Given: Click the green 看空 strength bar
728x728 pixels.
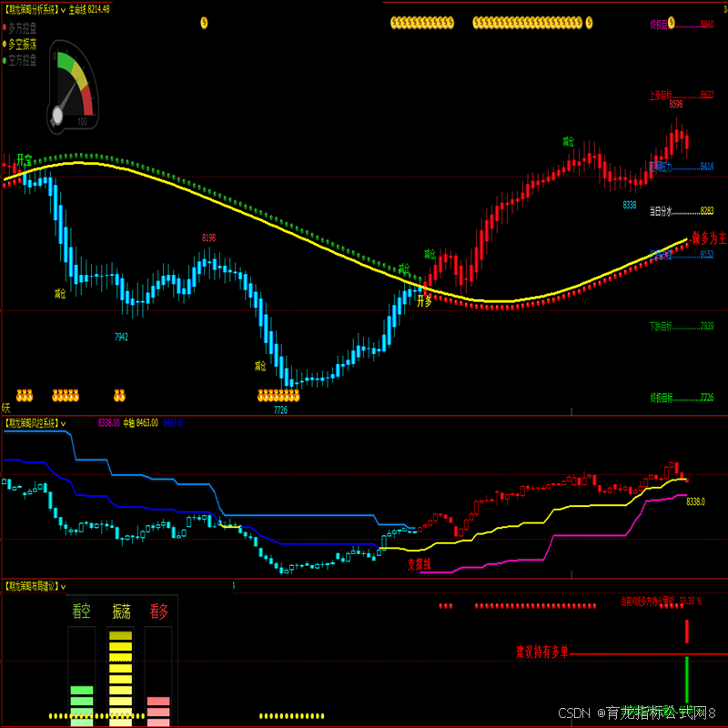Looking at the screenshot, I should [82, 706].
